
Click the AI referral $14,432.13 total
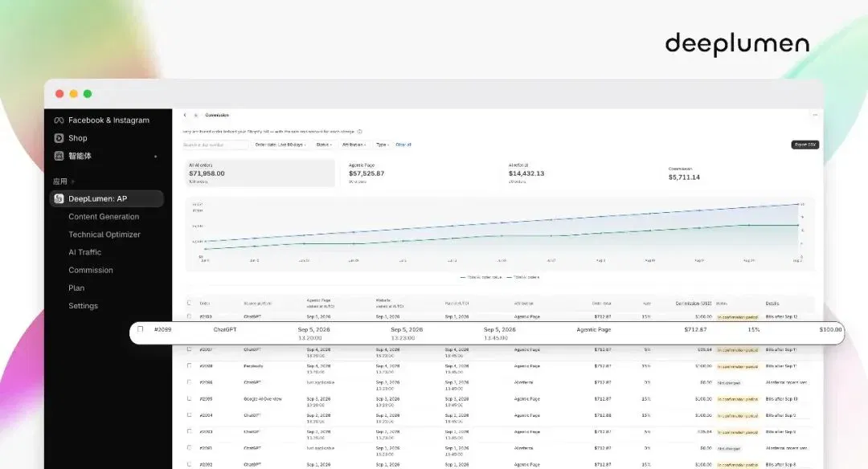[x=526, y=173]
